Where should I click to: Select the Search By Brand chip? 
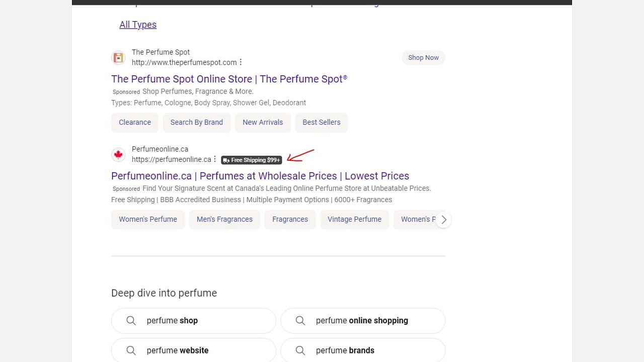[x=197, y=122]
